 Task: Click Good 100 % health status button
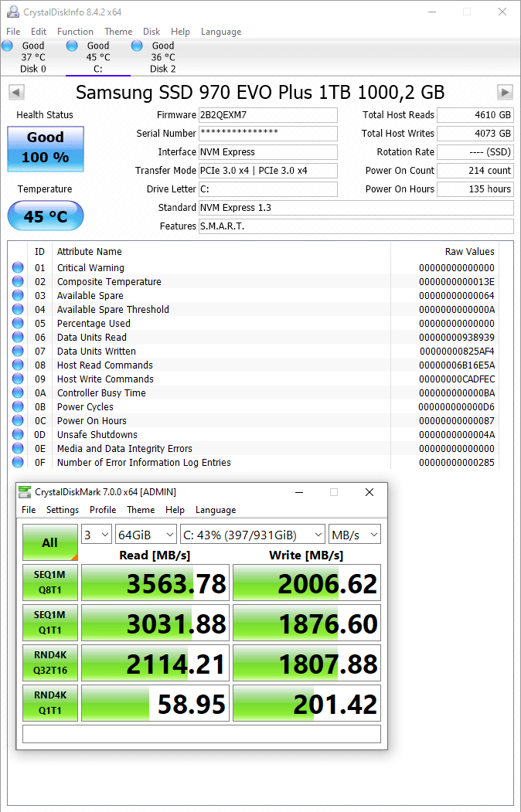(x=46, y=149)
